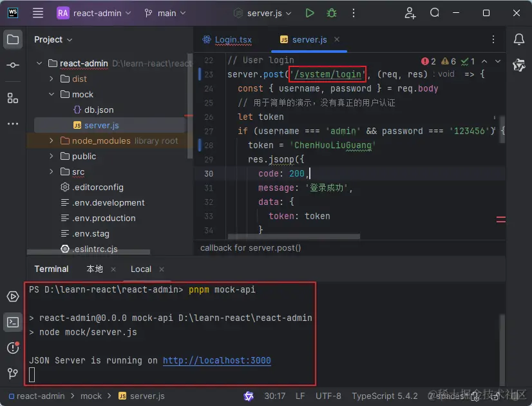Open the Git tool window icon
The image size is (532, 406).
pos(13,373)
